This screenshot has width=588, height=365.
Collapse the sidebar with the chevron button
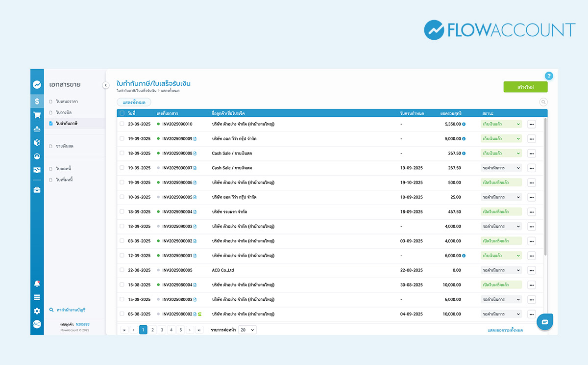point(105,85)
